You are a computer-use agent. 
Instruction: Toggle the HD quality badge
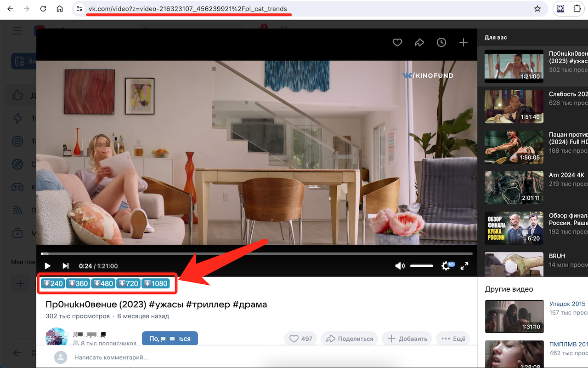451,264
